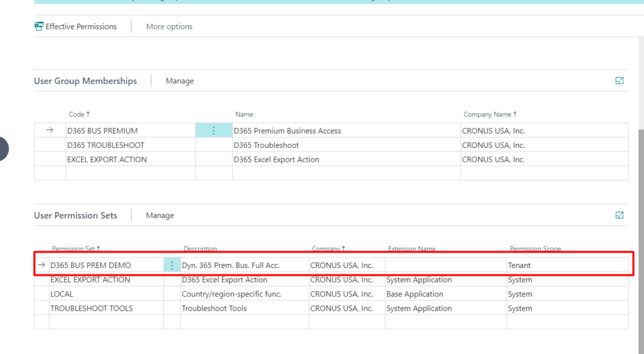This screenshot has width=644, height=354.
Task: Click the Troubleshoot Tools description cell
Action: (x=245, y=309)
